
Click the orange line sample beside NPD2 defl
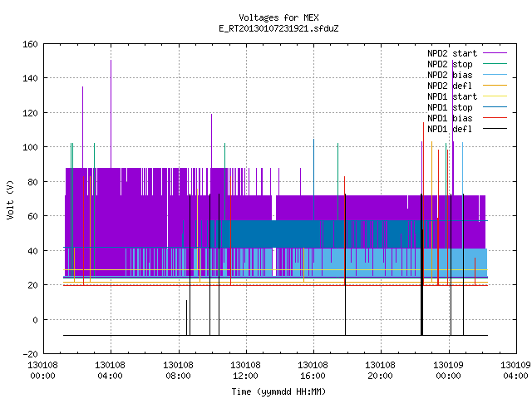pos(495,86)
